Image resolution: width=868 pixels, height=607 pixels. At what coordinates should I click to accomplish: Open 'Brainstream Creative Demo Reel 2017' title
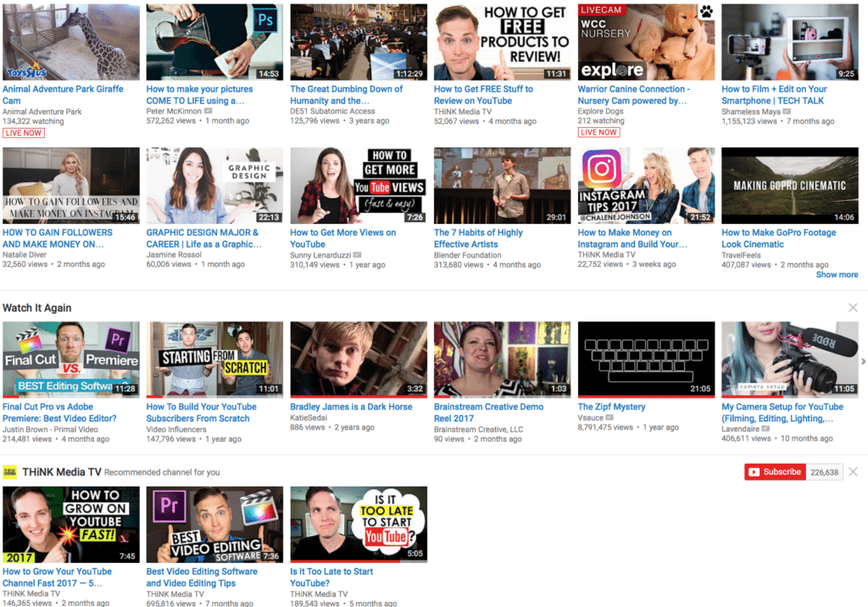(x=489, y=413)
